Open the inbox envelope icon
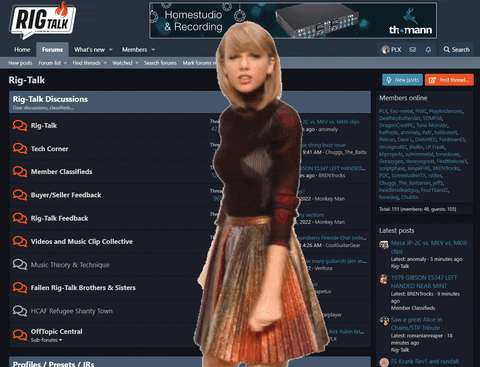Screen dimensions: 480x367 (413, 50)
